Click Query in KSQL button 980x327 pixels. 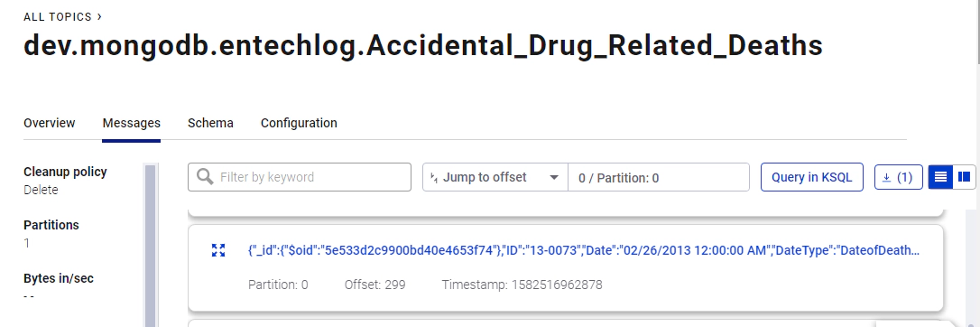(x=812, y=177)
